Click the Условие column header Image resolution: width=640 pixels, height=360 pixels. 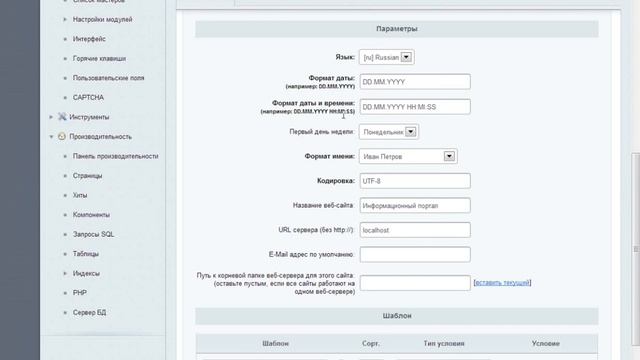coord(546,344)
